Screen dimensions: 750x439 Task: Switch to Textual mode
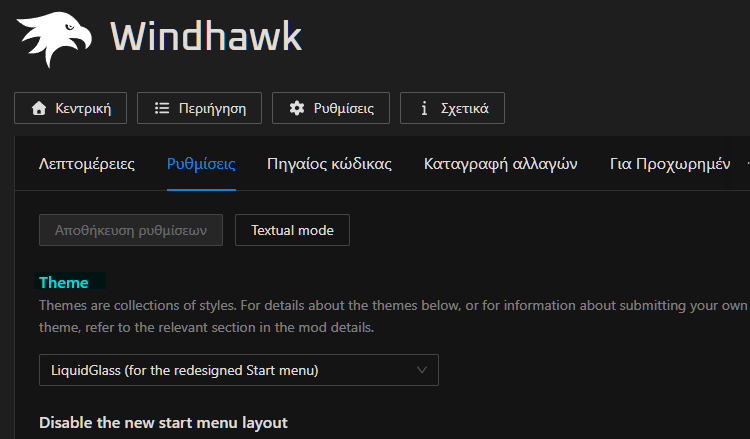pos(292,230)
